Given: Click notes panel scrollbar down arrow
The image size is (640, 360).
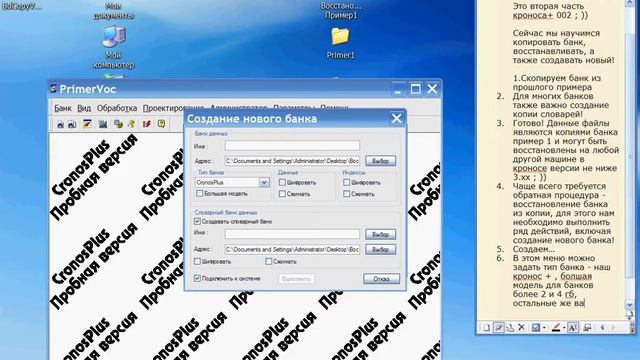Looking at the screenshot, I should coord(629,305).
